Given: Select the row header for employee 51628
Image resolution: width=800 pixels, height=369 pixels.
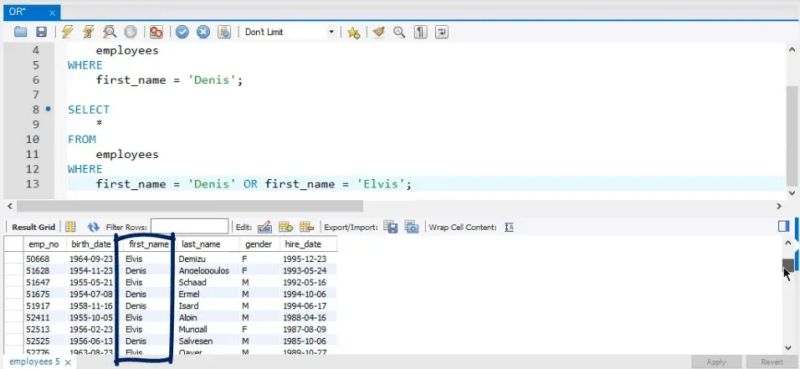Looking at the screenshot, I should [14, 270].
